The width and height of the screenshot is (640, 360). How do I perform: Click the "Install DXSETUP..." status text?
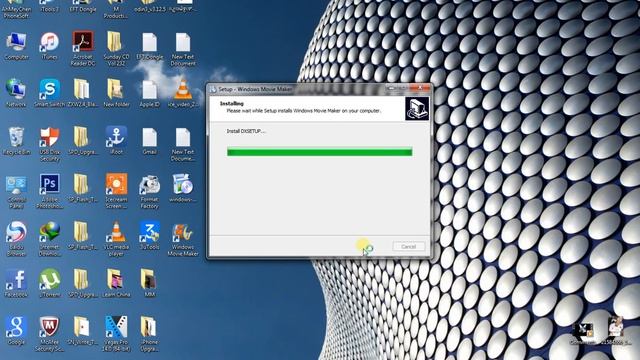(246, 131)
